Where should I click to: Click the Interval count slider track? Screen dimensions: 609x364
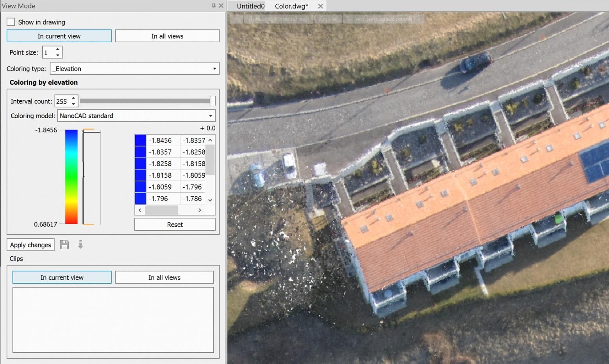click(x=145, y=101)
